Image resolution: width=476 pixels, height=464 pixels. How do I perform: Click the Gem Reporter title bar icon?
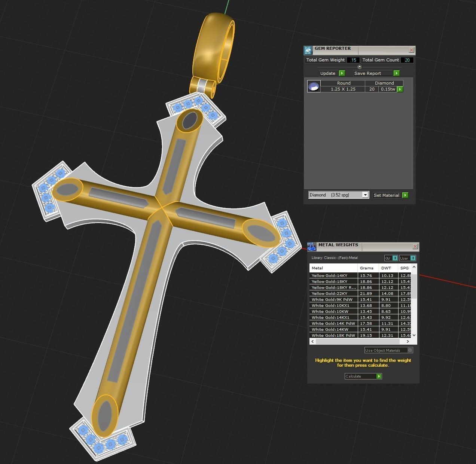[308, 50]
